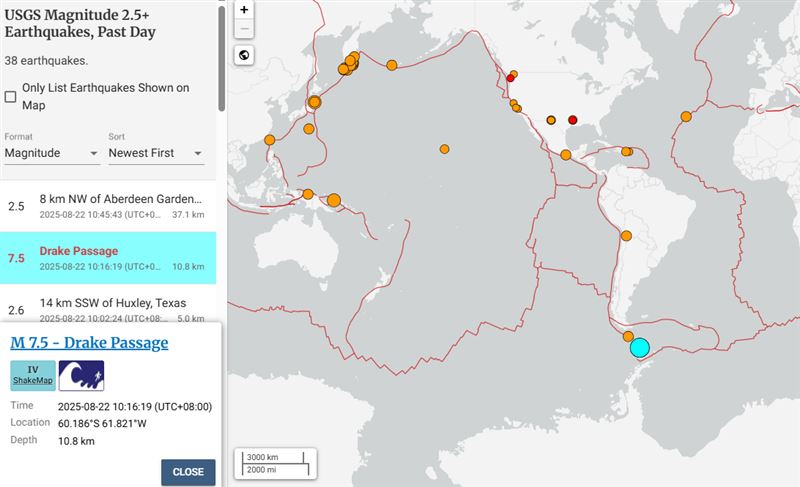This screenshot has width=800, height=487.
Task: Click the lone orange marker in central Pacific
Action: point(444,149)
